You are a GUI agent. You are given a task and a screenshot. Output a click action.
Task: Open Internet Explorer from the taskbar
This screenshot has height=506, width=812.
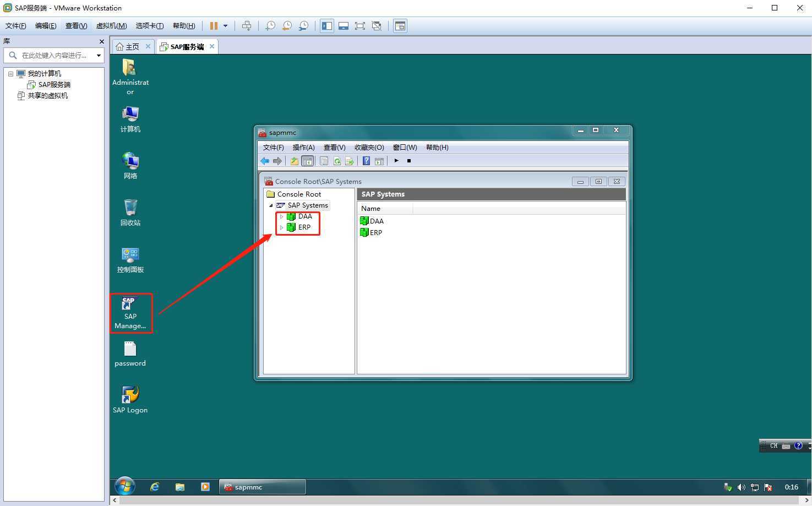(x=155, y=487)
